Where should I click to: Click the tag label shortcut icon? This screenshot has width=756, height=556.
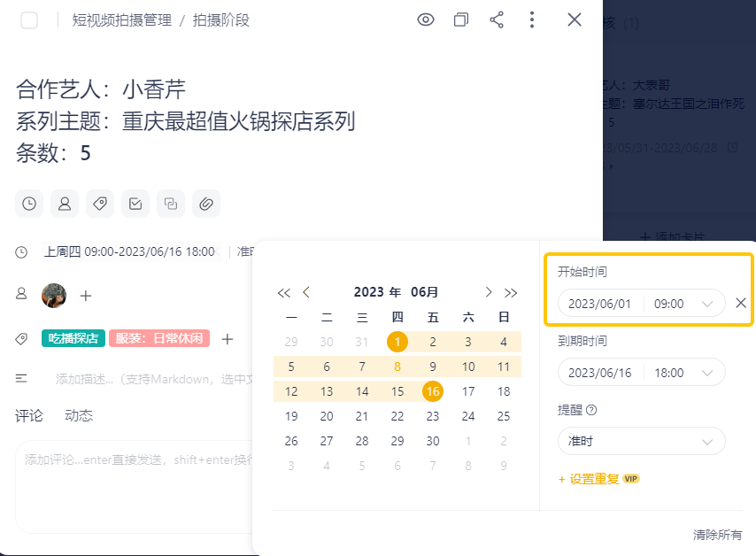[x=100, y=204]
